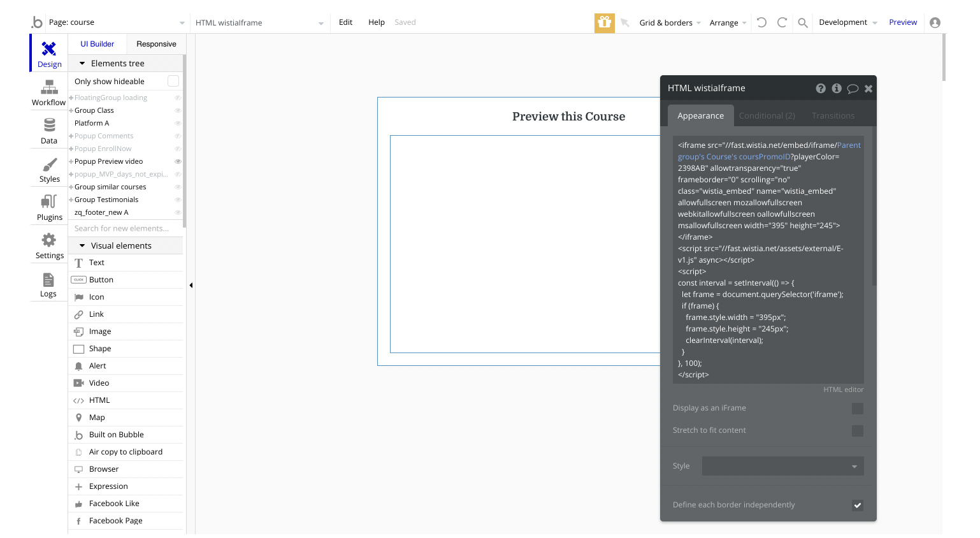980x538 pixels.
Task: Toggle visibility of Popup Comments
Action: (178, 136)
